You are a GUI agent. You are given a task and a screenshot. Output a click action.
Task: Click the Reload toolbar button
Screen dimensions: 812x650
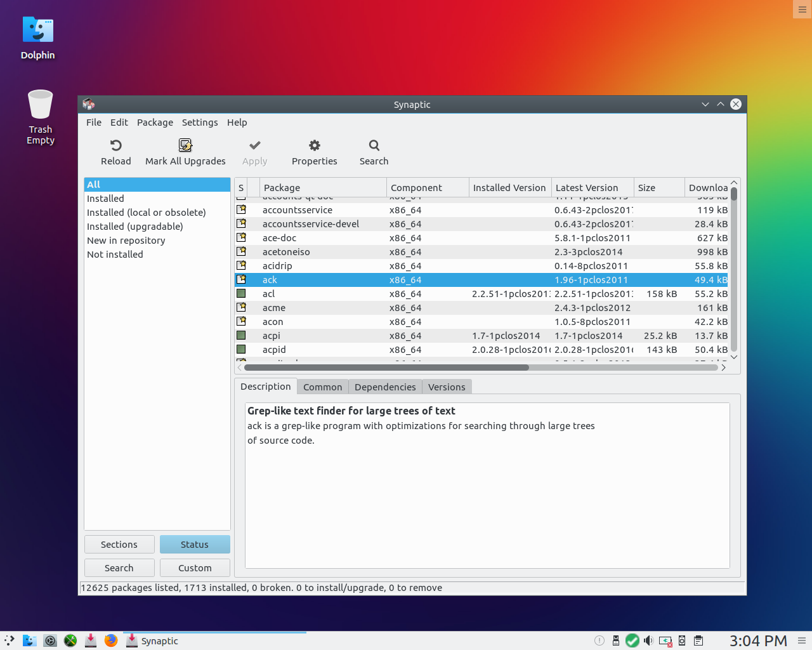coord(116,152)
